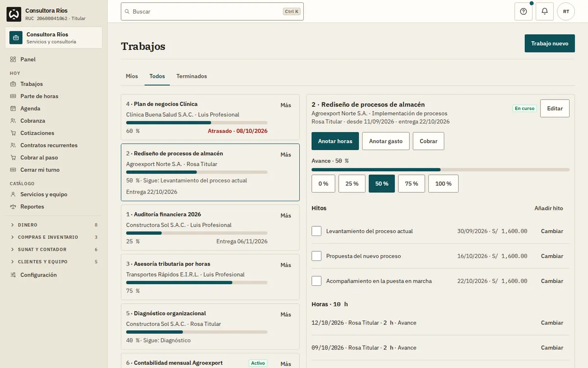Click Cambiar for Levantamiento del proceso actual
Image resolution: width=588 pixels, height=368 pixels.
tap(552, 231)
